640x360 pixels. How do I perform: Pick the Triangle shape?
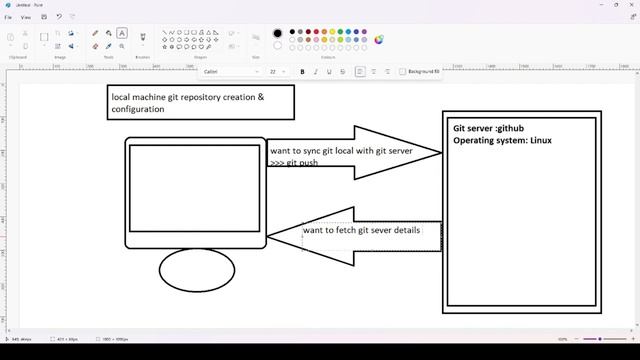coord(209,32)
